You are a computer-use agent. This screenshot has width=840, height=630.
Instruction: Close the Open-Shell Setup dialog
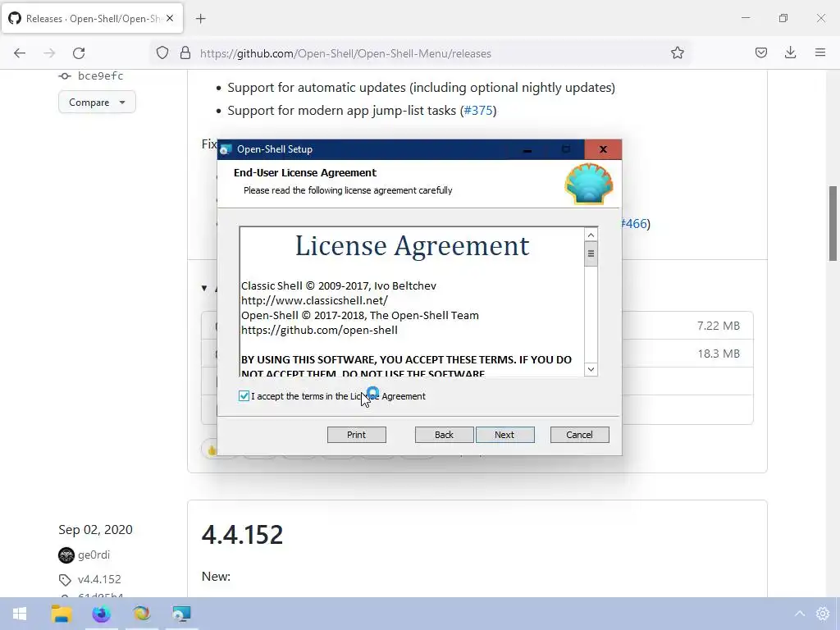(603, 149)
